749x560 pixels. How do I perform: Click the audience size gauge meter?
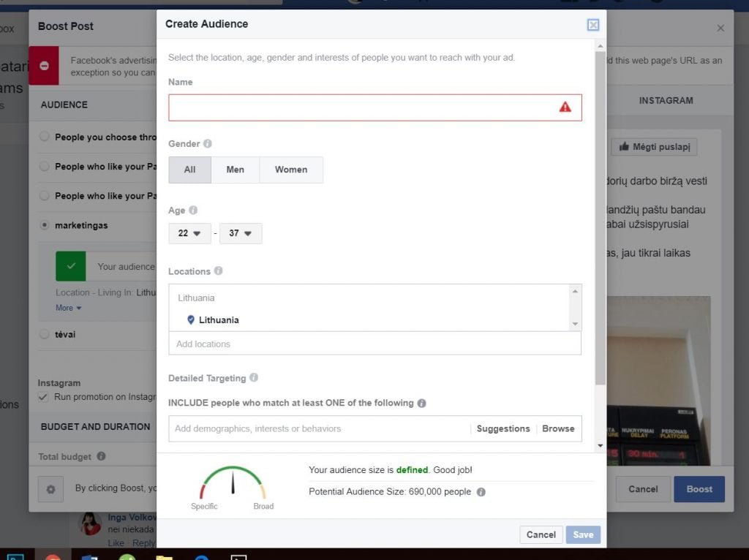click(233, 483)
